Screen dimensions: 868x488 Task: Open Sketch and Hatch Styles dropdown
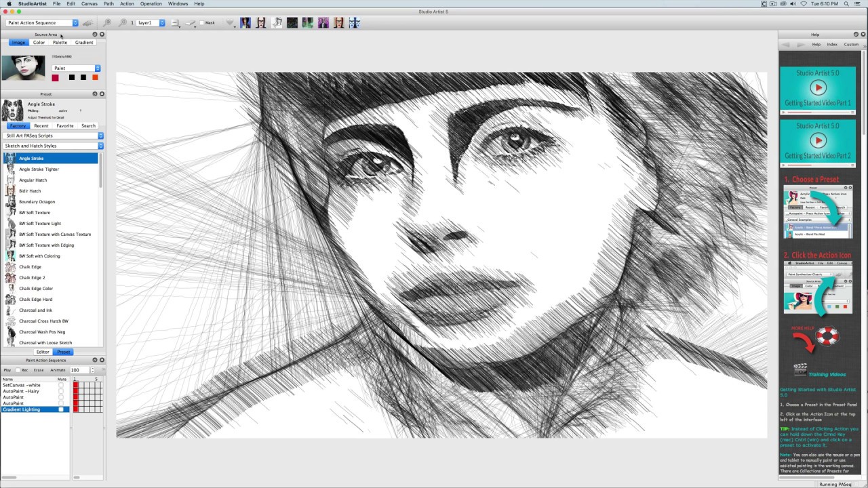pos(53,146)
